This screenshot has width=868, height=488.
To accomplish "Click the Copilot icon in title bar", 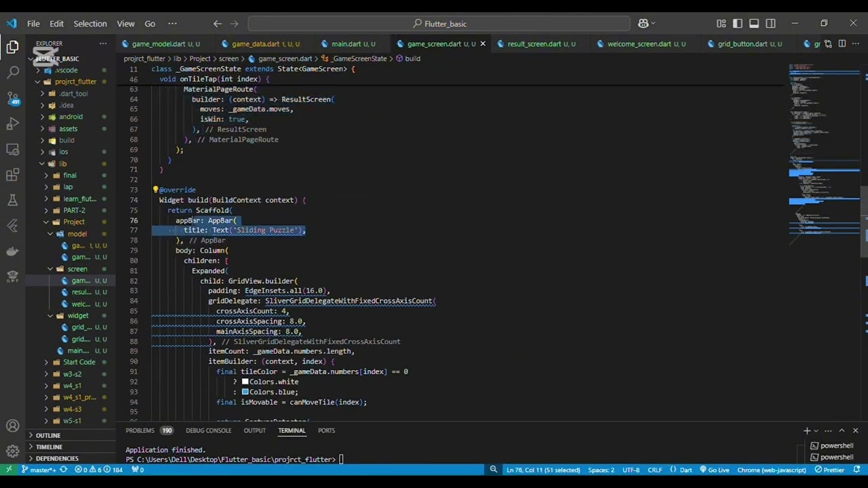I will click(x=644, y=24).
